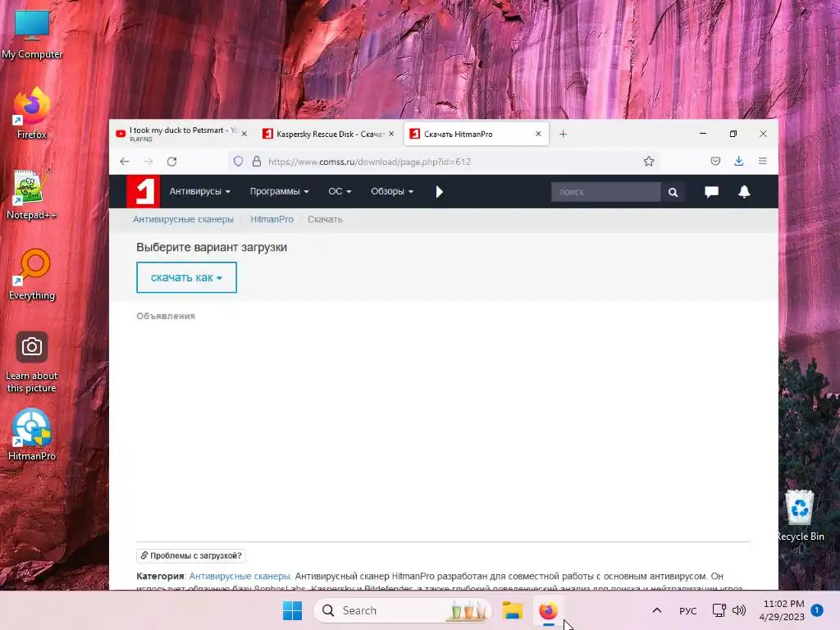This screenshot has height=630, width=840.
Task: Click the play arrow in site navbar
Action: point(440,192)
